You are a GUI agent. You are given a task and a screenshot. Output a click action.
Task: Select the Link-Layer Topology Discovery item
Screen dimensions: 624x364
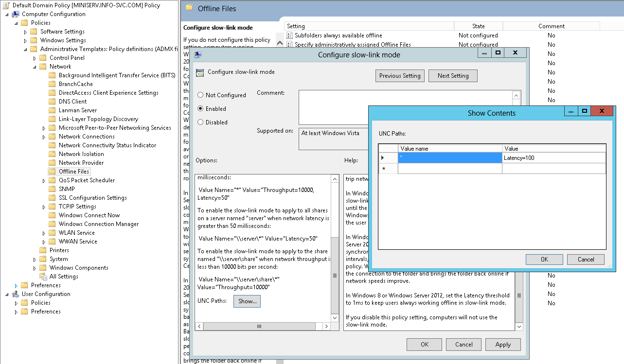click(x=98, y=119)
